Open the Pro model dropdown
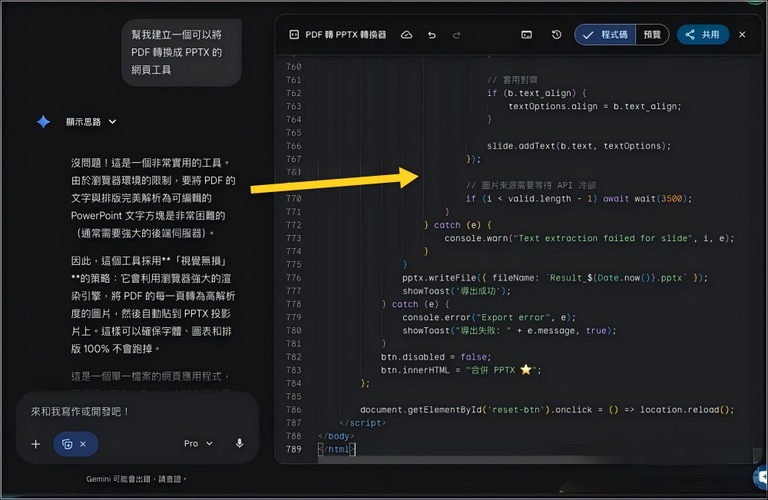Screen dimensions: 768x500 coord(198,444)
